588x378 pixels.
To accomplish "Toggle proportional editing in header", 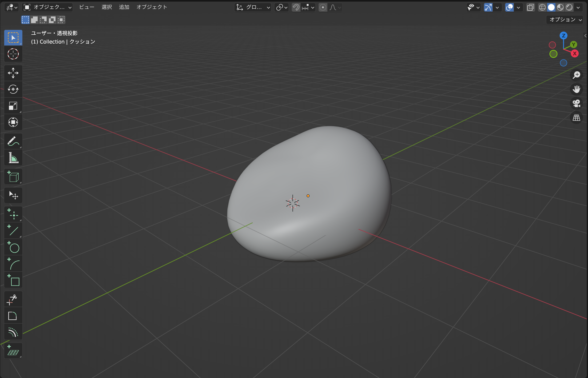I will click(x=323, y=7).
